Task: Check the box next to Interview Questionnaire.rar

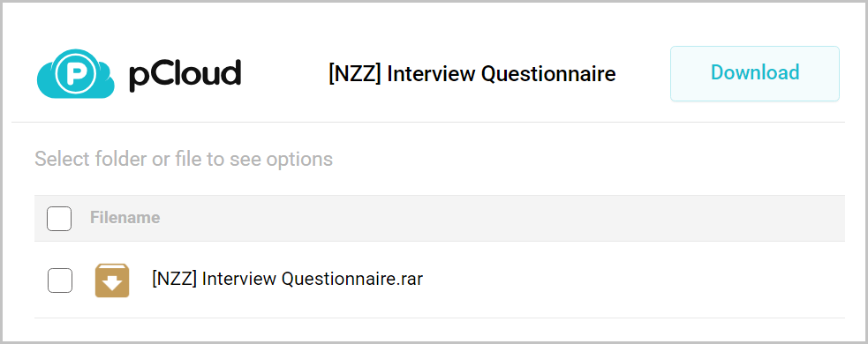Action: point(60,280)
